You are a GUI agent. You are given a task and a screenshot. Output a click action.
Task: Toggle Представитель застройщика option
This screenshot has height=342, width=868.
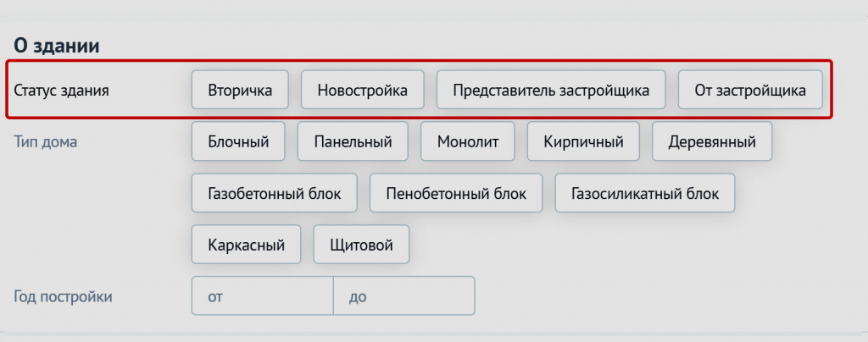point(551,90)
